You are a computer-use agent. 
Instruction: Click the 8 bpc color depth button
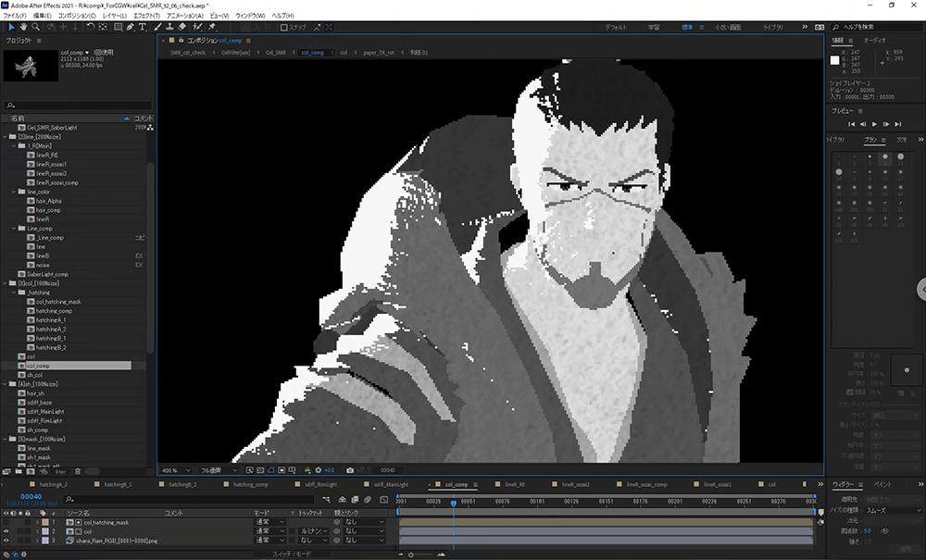click(x=60, y=472)
